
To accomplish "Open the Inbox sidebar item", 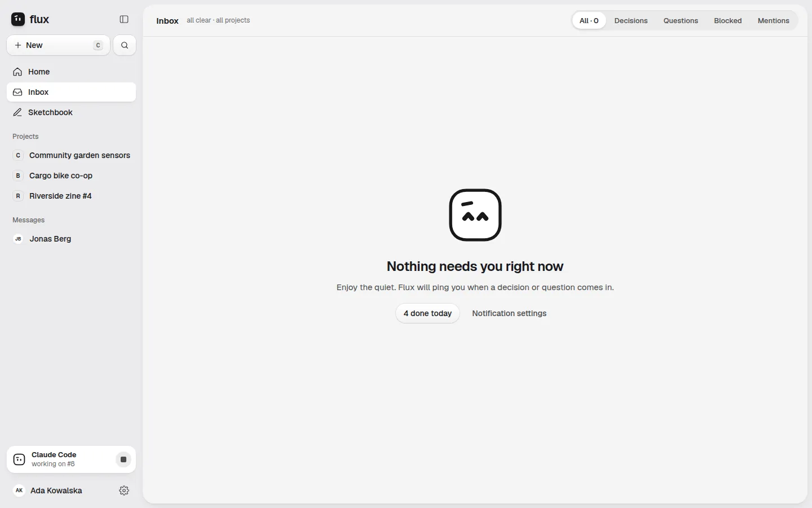I will point(71,92).
